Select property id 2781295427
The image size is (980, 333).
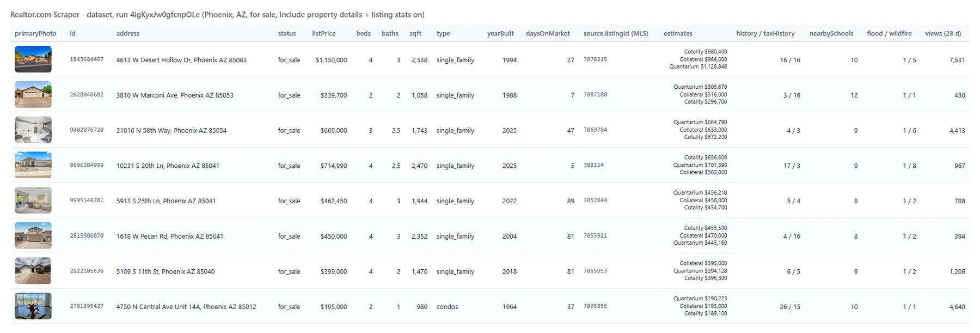[x=87, y=306]
